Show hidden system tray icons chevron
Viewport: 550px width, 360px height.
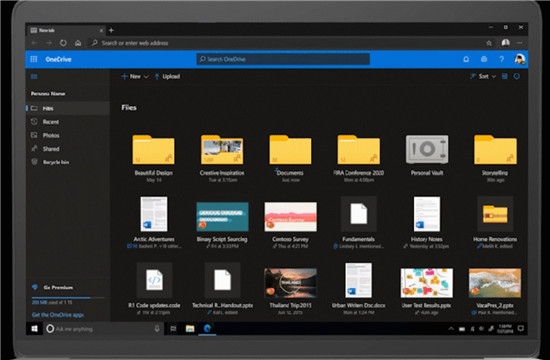pyautogui.click(x=451, y=329)
